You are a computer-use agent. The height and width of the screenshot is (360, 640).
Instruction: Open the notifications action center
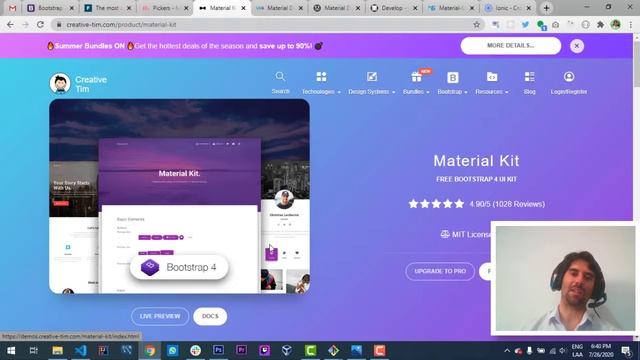pyautogui.click(x=626, y=351)
